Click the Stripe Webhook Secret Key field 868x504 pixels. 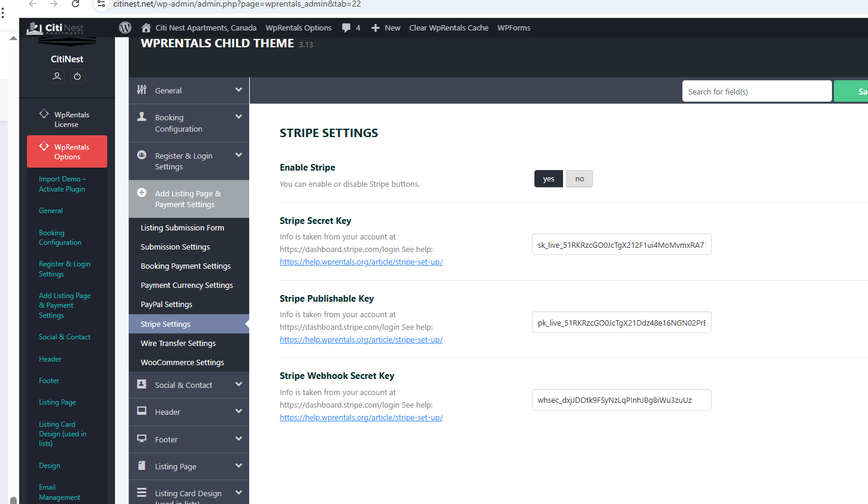[621, 400]
